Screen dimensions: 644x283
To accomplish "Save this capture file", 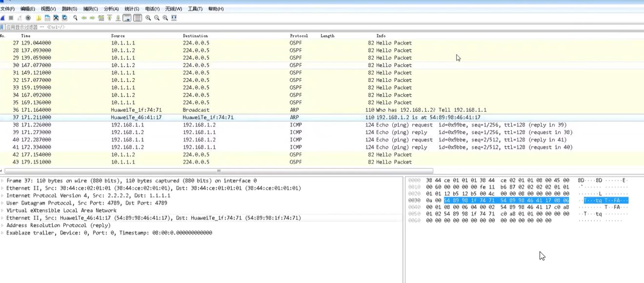I will click(47, 18).
